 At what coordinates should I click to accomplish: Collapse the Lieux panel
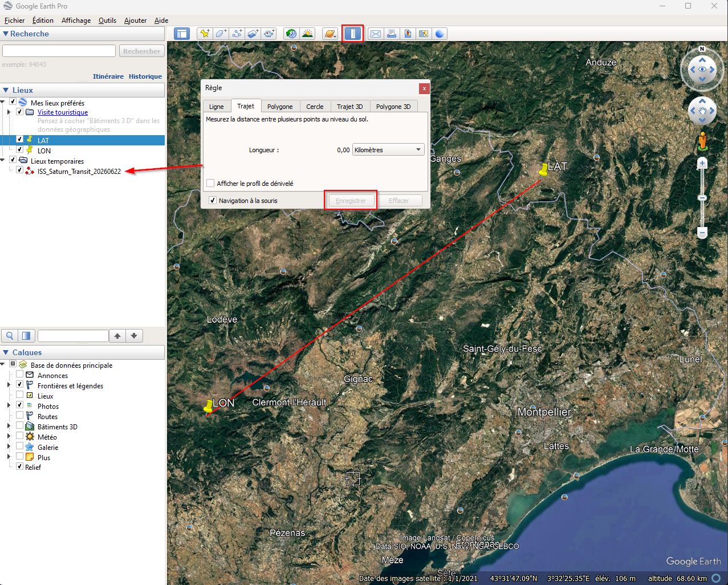[6, 90]
